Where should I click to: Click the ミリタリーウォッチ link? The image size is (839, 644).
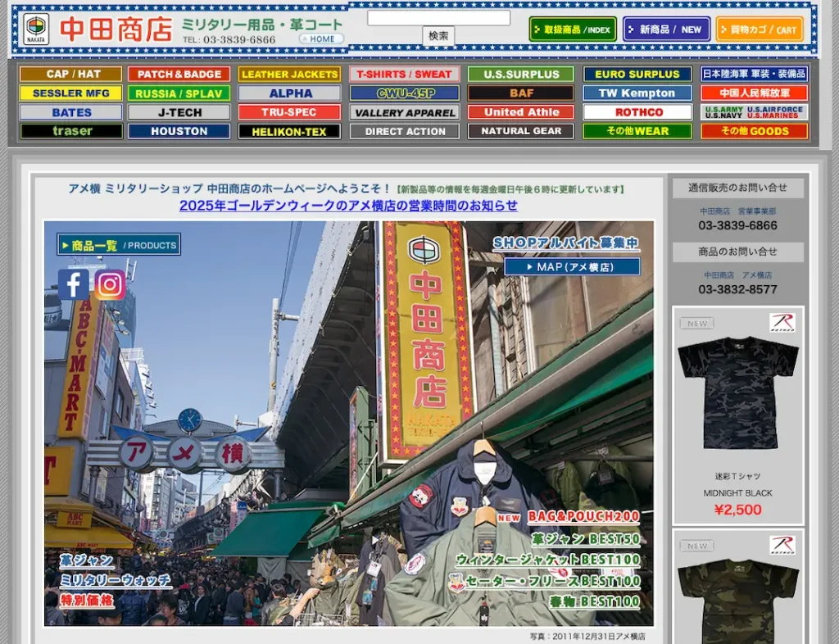116,580
